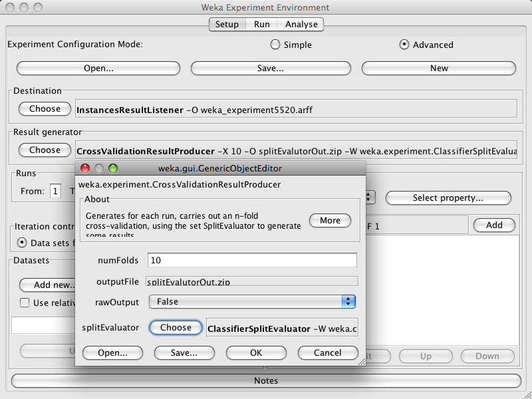Toggle the Use relative paths checkbox

click(25, 303)
